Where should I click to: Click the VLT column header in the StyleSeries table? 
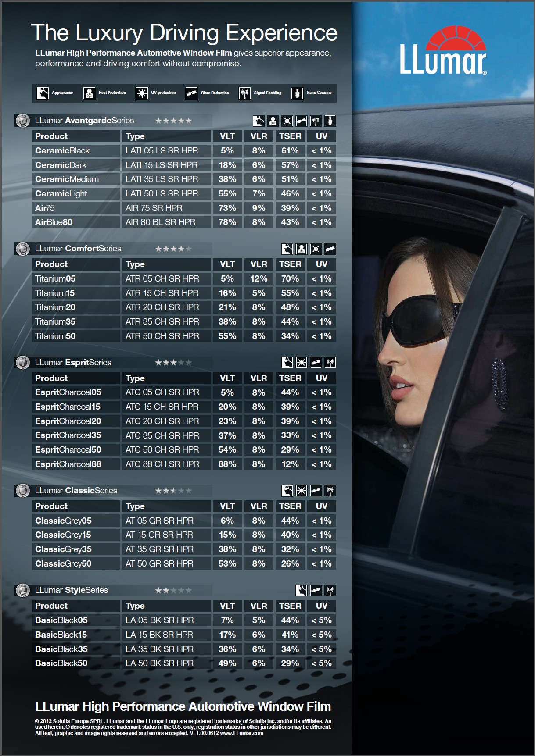(x=227, y=606)
